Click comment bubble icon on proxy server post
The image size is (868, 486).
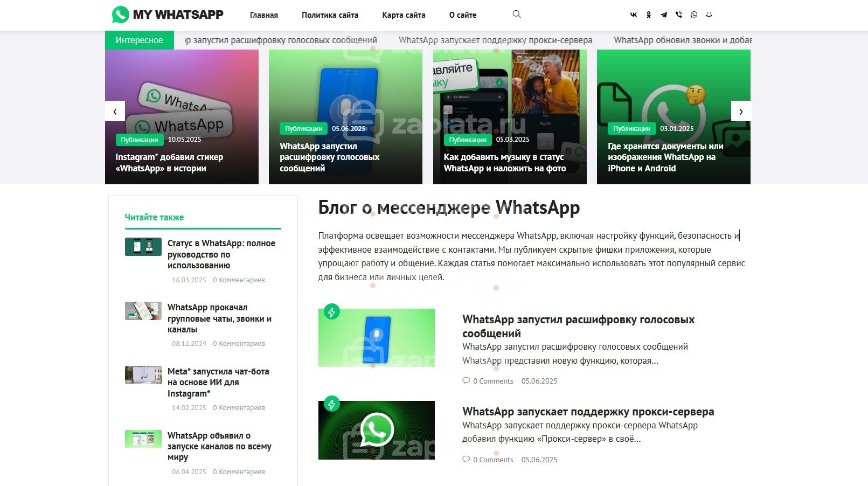pyautogui.click(x=466, y=459)
